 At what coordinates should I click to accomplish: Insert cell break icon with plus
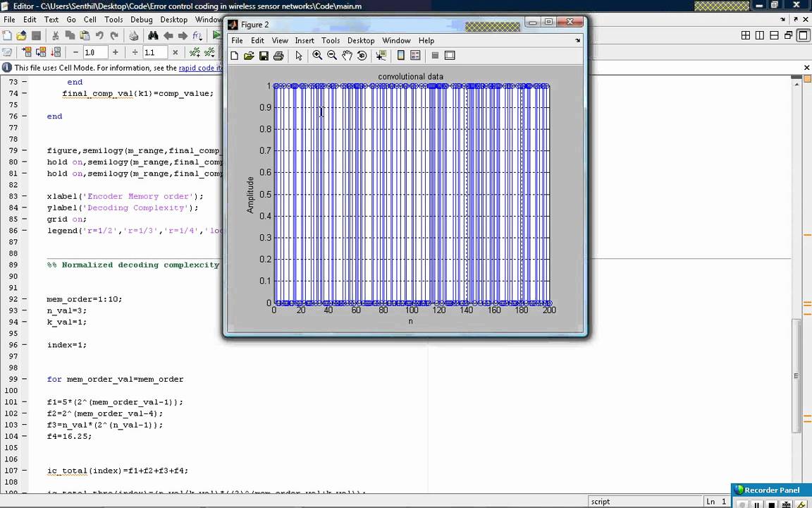click(x=195, y=52)
